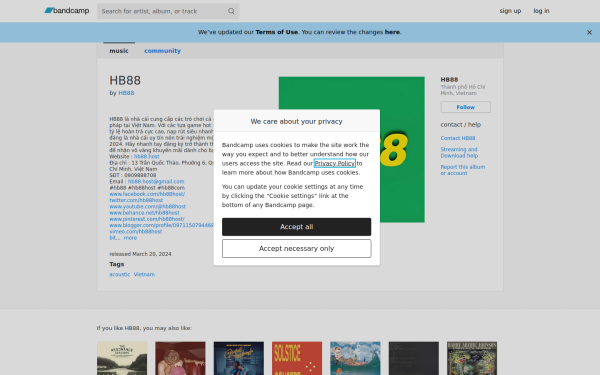Choose Accept necessary only
The width and height of the screenshot is (600, 375).
click(297, 249)
